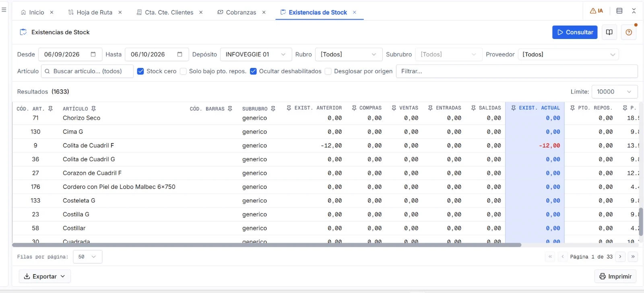Unpin the COMPRAS column

click(x=354, y=108)
